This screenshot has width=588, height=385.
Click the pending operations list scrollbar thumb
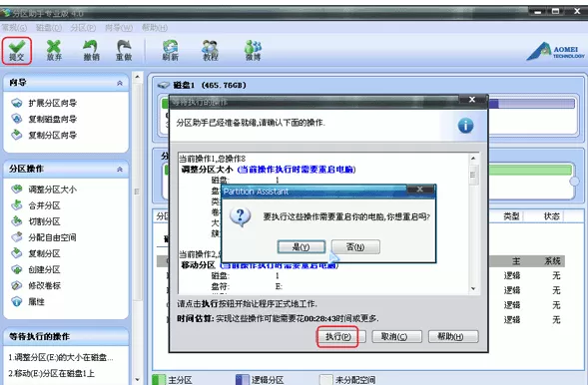[x=473, y=176]
